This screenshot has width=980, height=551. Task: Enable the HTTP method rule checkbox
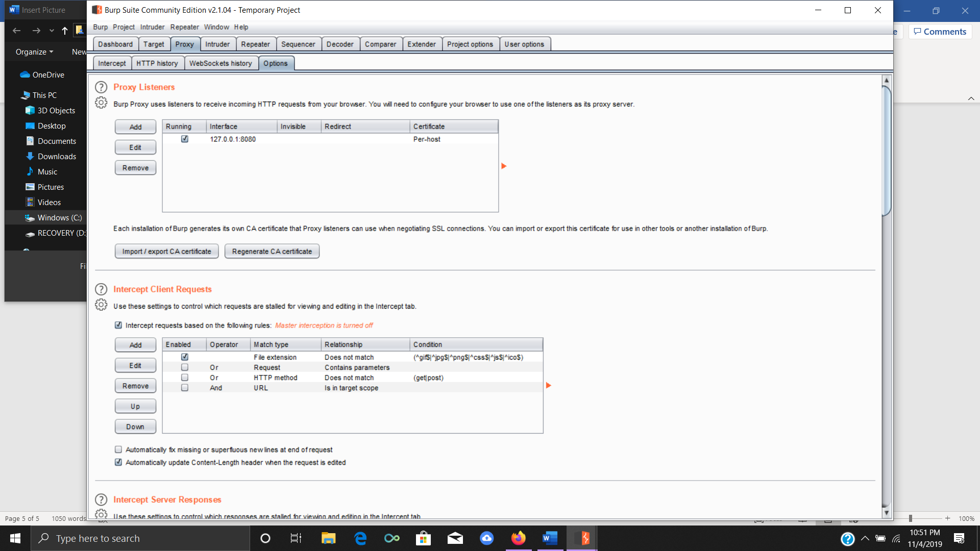(x=185, y=378)
